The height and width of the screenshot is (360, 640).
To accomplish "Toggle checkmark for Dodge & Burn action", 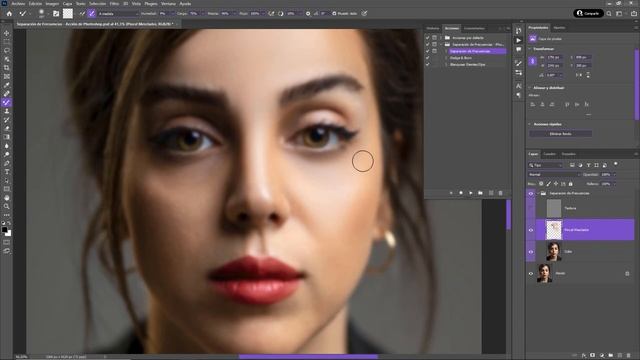I will tap(427, 58).
